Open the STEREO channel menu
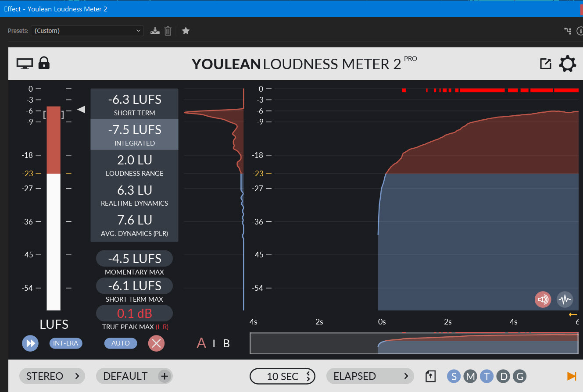583x392 pixels. pyautogui.click(x=52, y=376)
